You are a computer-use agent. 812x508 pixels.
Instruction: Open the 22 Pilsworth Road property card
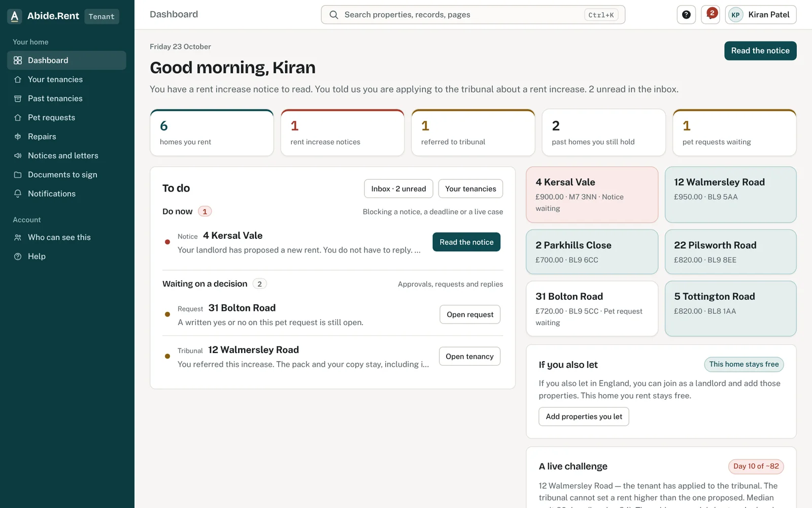(731, 252)
